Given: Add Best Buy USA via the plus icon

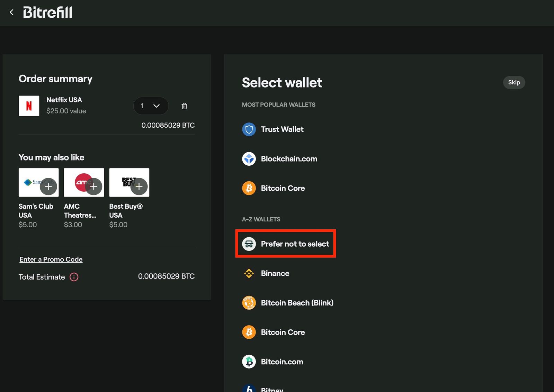Looking at the screenshot, I should tap(139, 186).
